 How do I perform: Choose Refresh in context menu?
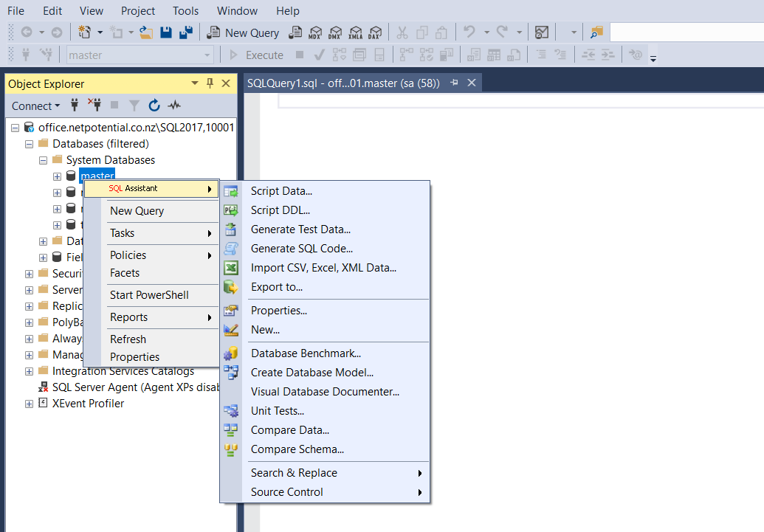[151, 339]
